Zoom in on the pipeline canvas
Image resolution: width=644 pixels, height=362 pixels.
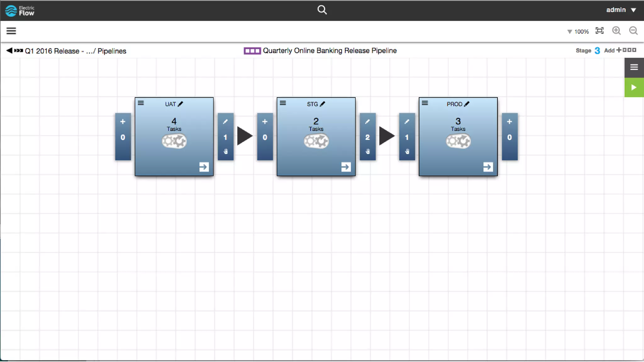click(616, 31)
